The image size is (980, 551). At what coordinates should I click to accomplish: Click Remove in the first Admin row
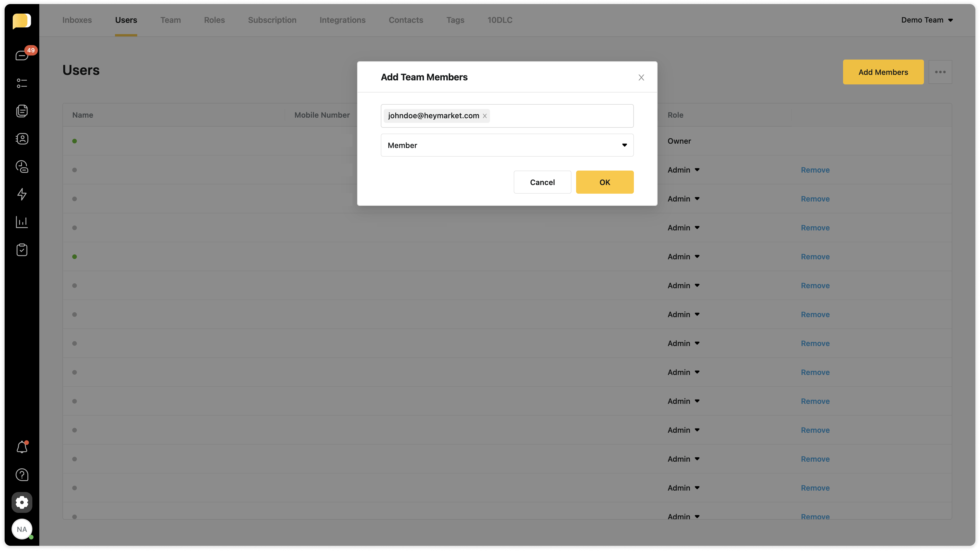click(x=815, y=170)
